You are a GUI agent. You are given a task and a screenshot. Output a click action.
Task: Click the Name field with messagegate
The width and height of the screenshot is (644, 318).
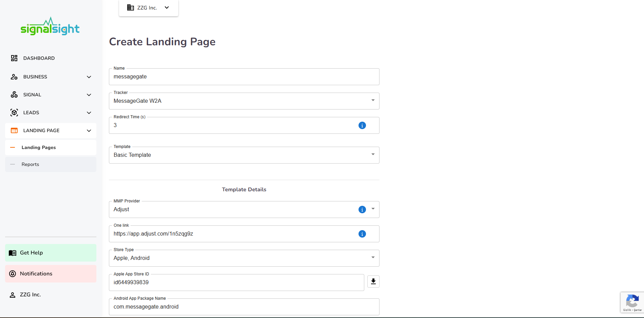pyautogui.click(x=244, y=77)
